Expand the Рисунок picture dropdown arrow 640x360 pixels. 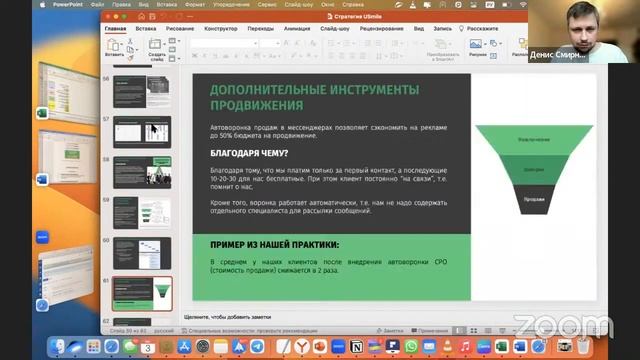[x=485, y=44]
